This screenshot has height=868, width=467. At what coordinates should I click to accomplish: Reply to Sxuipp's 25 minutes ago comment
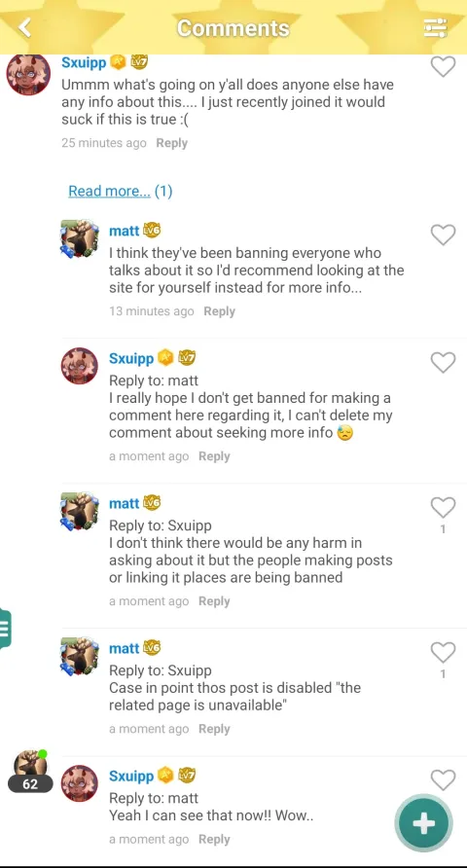171,143
